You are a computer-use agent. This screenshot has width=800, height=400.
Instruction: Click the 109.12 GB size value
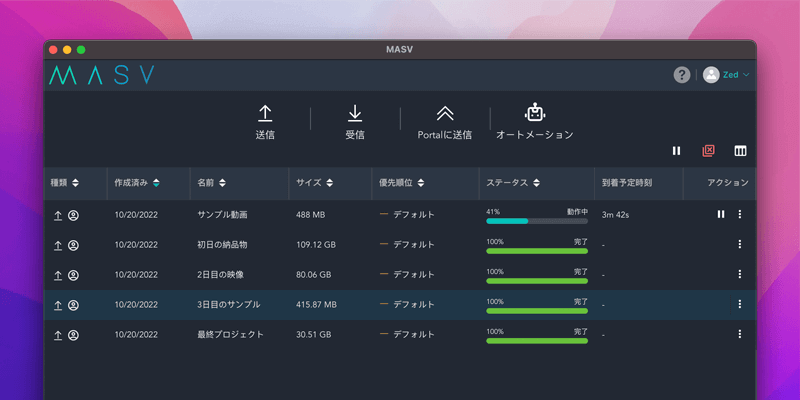point(316,245)
